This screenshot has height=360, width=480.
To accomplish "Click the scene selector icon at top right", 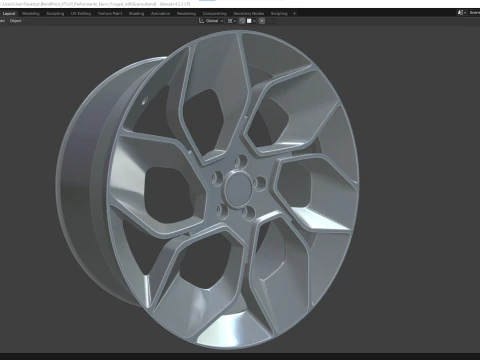I will pos(461,13).
